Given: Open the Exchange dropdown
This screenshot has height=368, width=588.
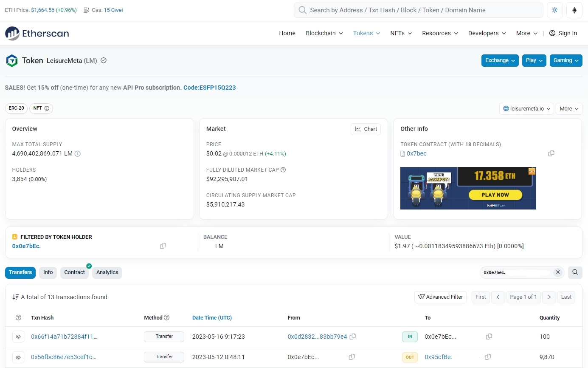Looking at the screenshot, I should (x=500, y=60).
